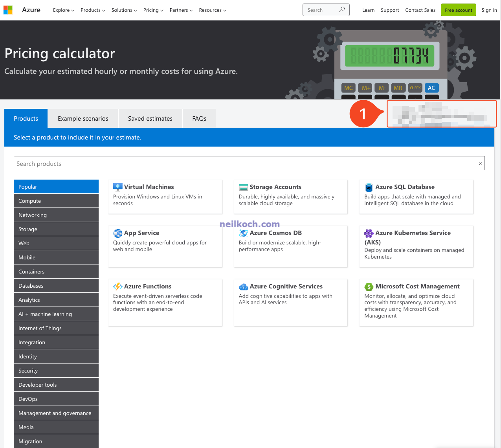Click the Microsoft logo icon
501x448 pixels.
point(8,10)
